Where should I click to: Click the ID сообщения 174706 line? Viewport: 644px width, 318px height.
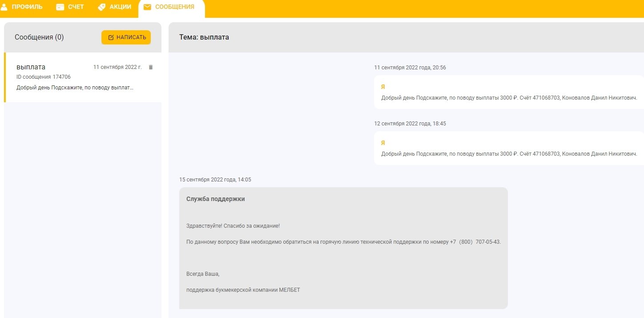click(x=44, y=77)
